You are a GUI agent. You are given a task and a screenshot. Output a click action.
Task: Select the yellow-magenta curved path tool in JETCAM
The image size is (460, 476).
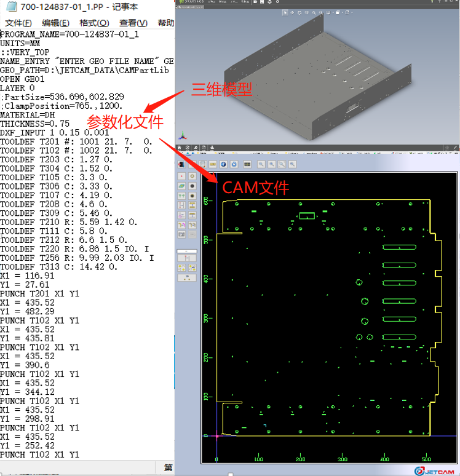(181, 225)
